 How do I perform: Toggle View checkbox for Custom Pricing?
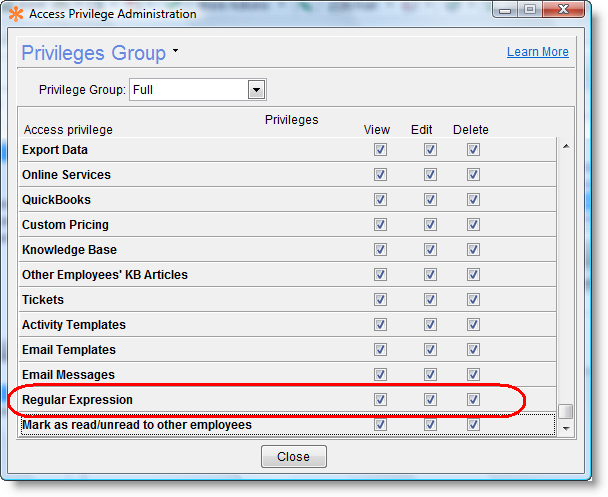click(x=380, y=225)
